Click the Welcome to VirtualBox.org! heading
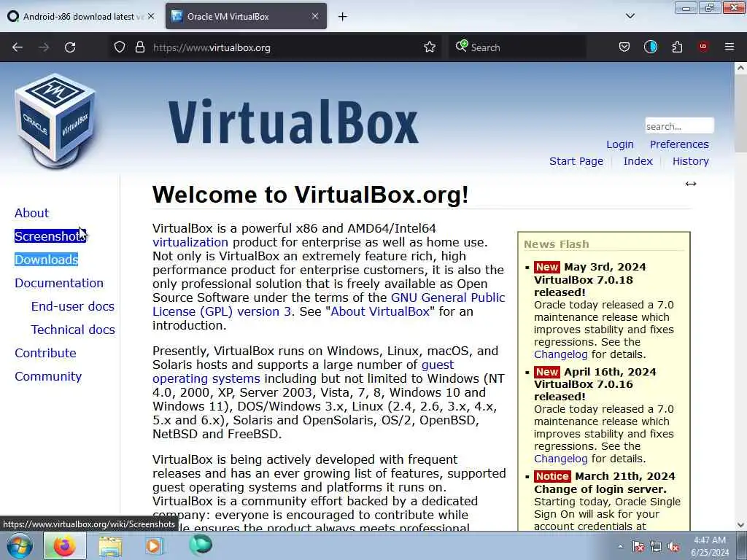Screen dimensions: 747x560 [311, 195]
